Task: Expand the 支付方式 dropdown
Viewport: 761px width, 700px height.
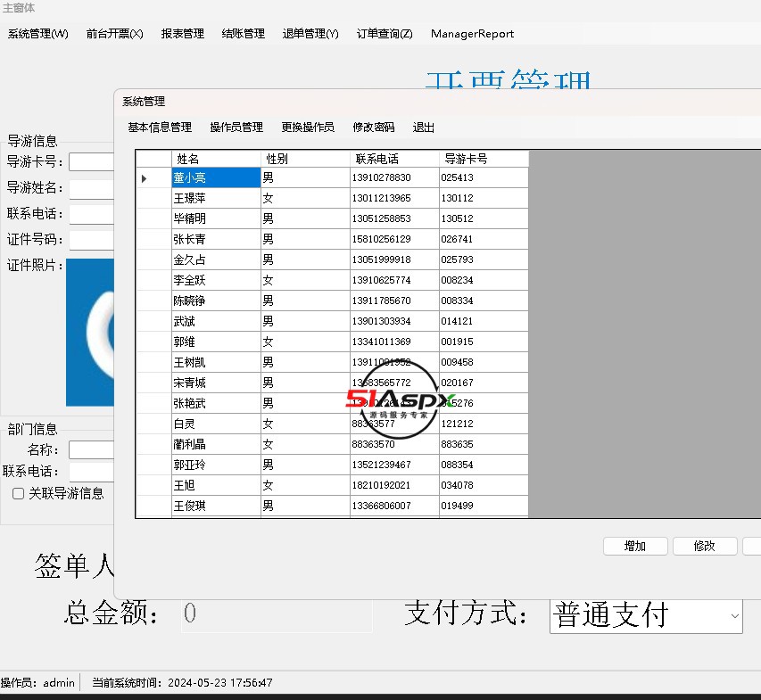Action: (x=734, y=616)
